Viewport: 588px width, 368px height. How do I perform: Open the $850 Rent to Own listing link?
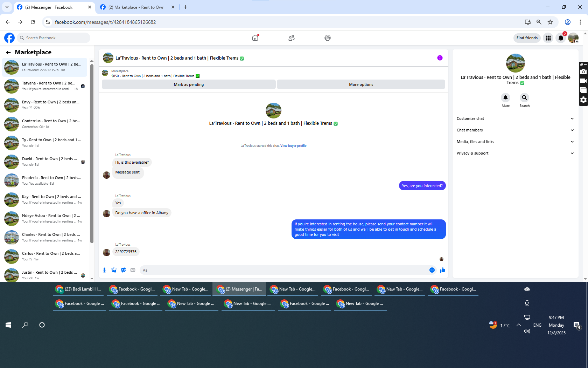[x=155, y=76]
